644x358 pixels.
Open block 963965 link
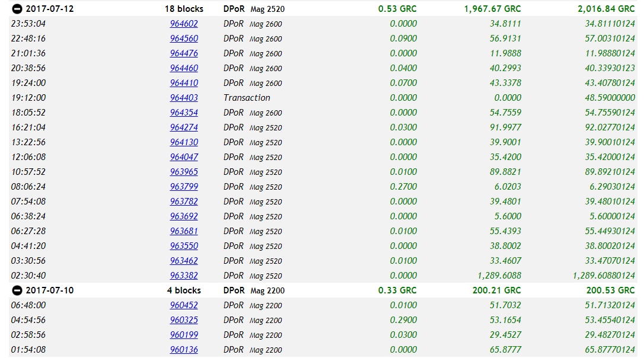point(184,172)
